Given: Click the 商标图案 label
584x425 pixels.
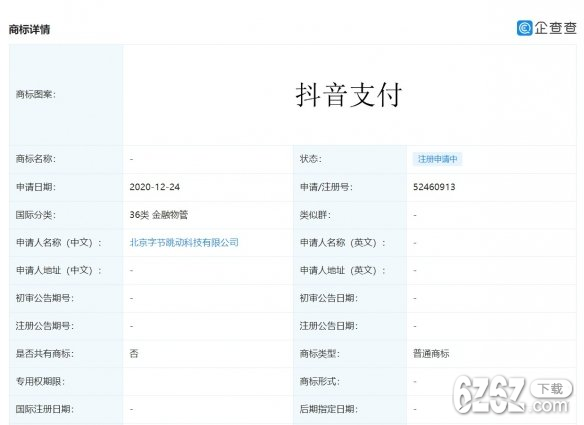Looking at the screenshot, I should coord(36,95).
